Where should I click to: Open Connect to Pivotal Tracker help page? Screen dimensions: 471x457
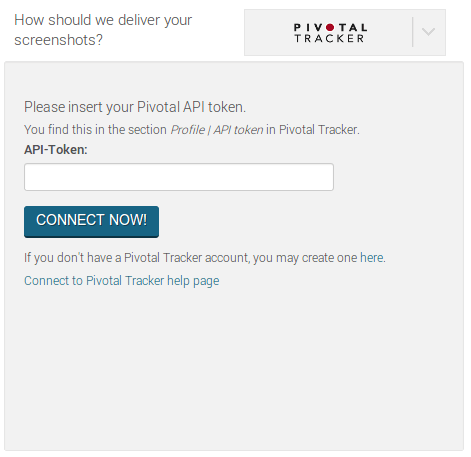coord(122,281)
